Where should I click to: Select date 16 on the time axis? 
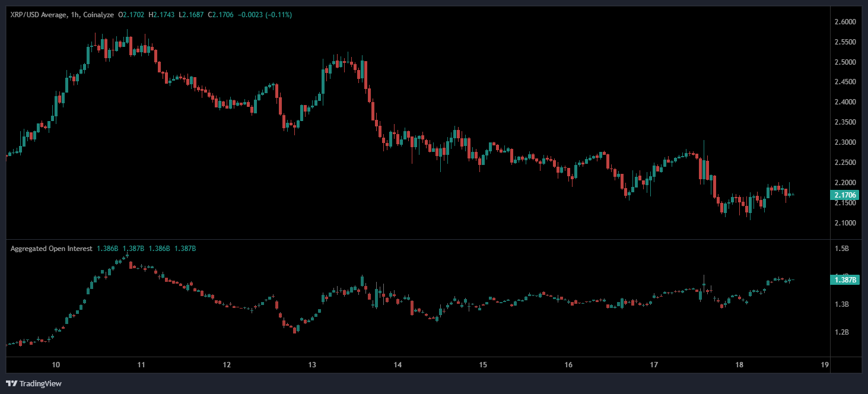[568, 364]
